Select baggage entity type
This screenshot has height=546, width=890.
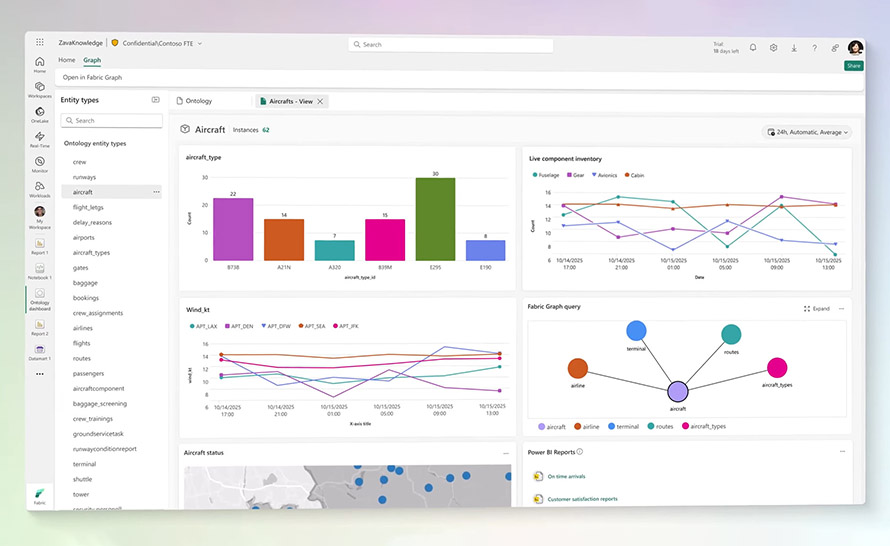click(85, 283)
